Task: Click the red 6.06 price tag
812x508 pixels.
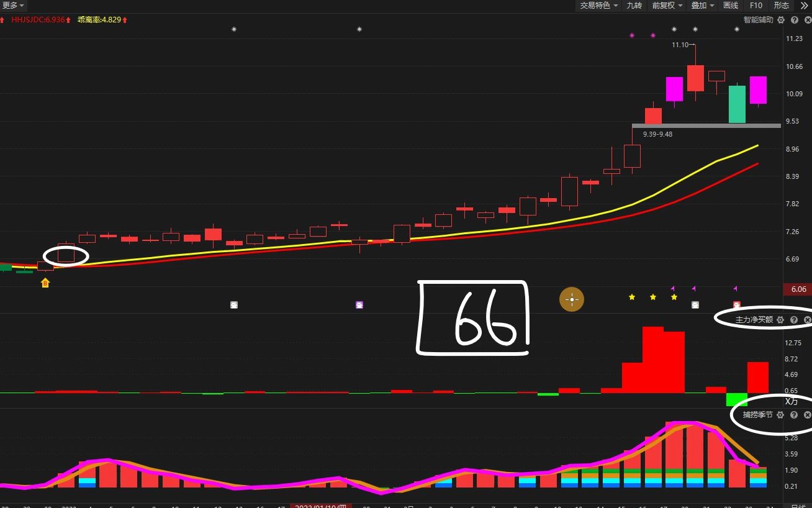Action: (799, 289)
